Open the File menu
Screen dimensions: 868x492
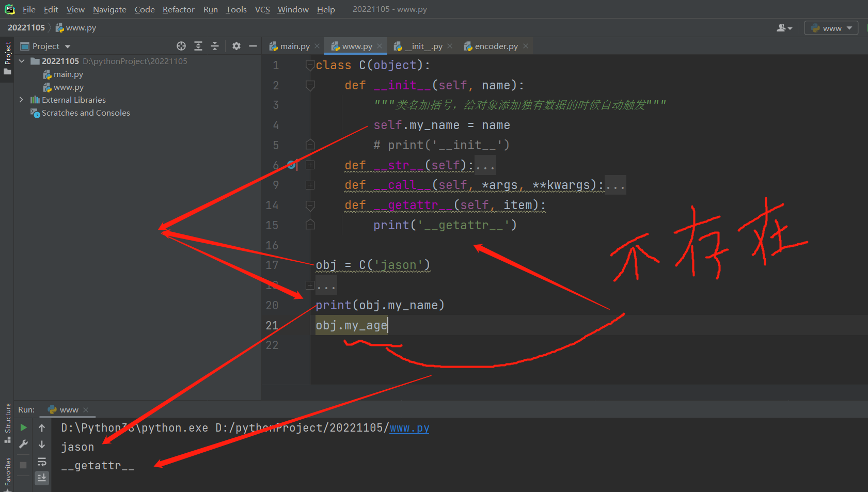(x=29, y=9)
